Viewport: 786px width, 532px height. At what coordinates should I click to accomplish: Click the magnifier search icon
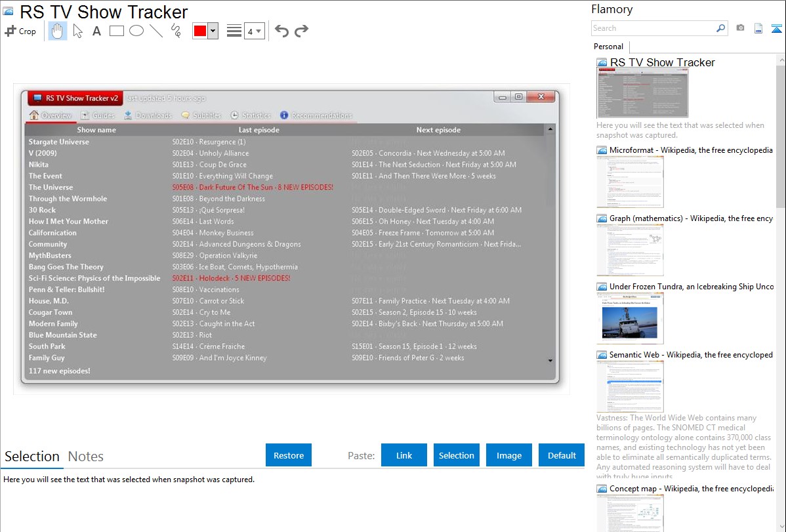click(720, 28)
